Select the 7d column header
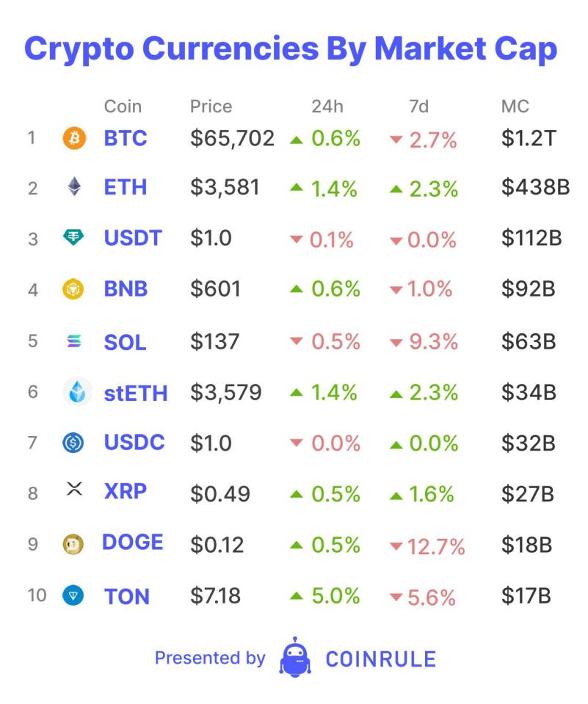The width and height of the screenshot is (588, 704). [419, 106]
